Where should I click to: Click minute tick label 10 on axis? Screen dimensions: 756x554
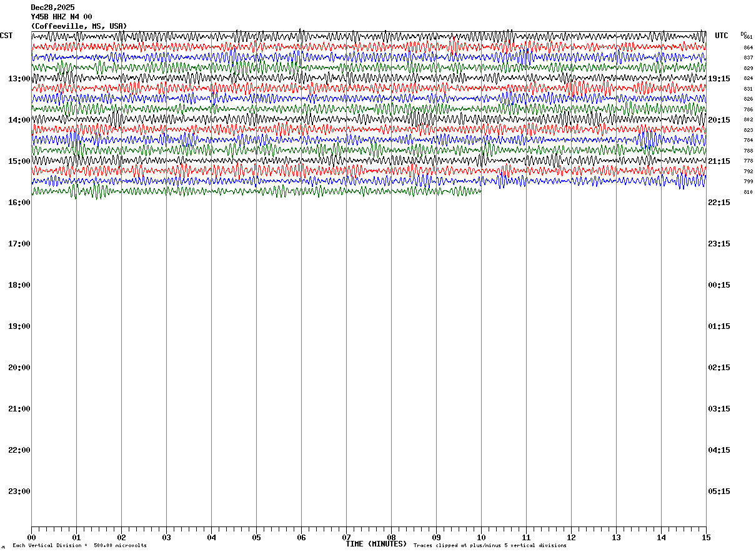pyautogui.click(x=481, y=538)
